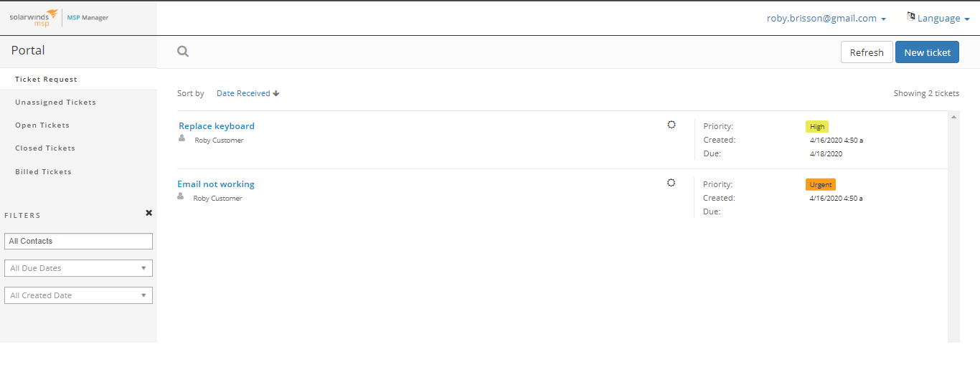
Task: Toggle Date Received sort order
Action: [248, 93]
